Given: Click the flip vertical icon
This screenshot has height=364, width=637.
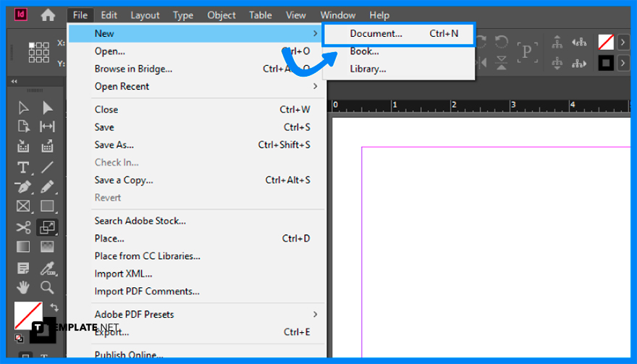Looking at the screenshot, I should click(502, 63).
